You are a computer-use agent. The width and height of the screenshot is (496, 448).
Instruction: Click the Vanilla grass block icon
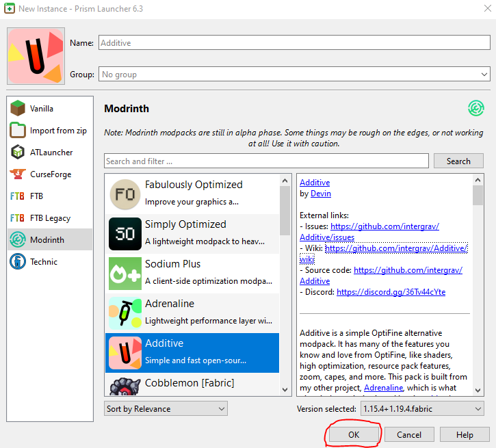tap(18, 108)
